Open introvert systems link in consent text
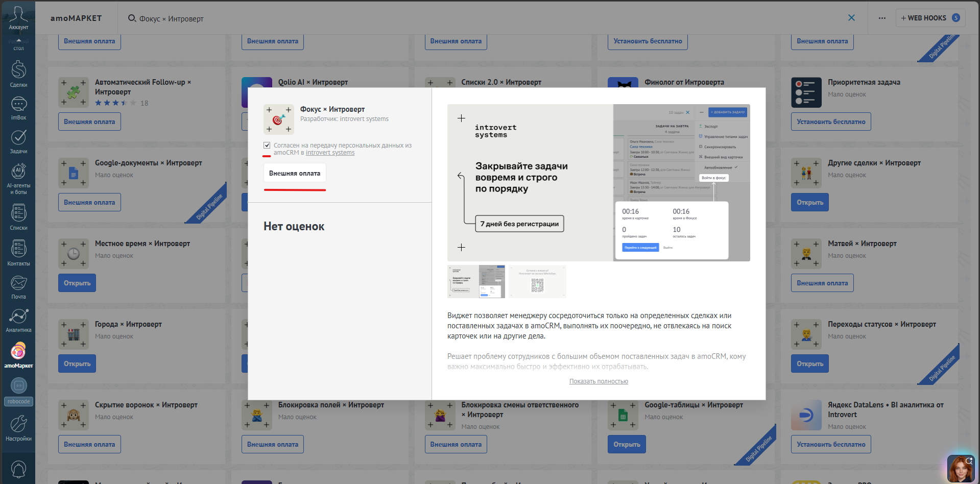The image size is (980, 484). (x=330, y=153)
